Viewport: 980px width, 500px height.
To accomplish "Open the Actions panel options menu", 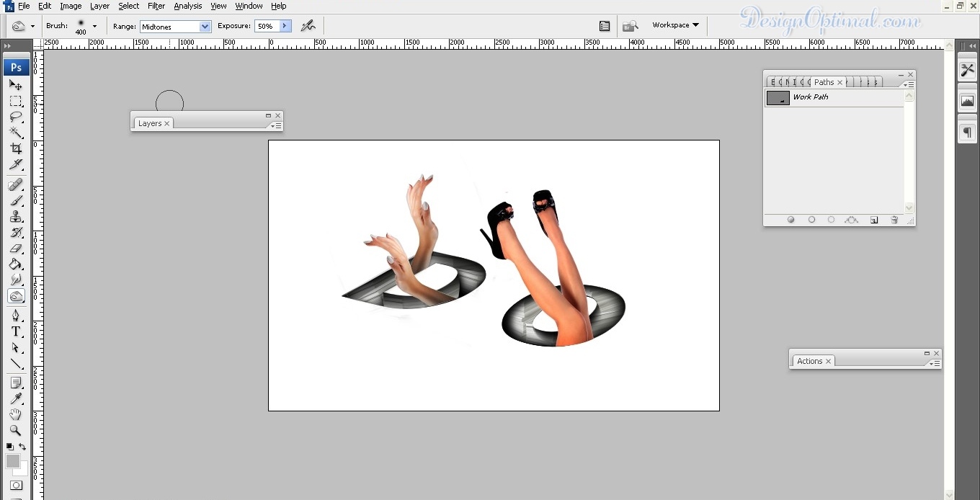I will coord(935,363).
